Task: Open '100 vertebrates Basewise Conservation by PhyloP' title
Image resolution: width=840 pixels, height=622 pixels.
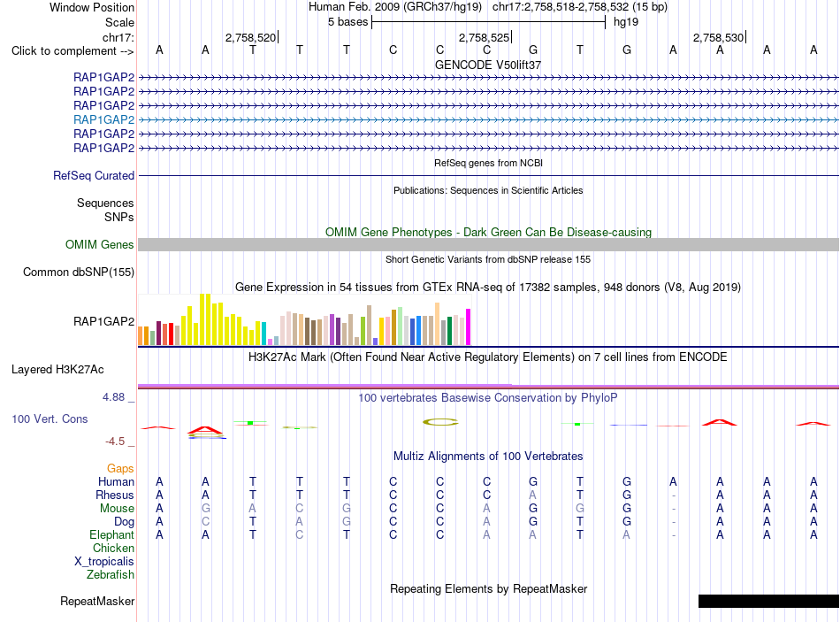Action: click(488, 398)
